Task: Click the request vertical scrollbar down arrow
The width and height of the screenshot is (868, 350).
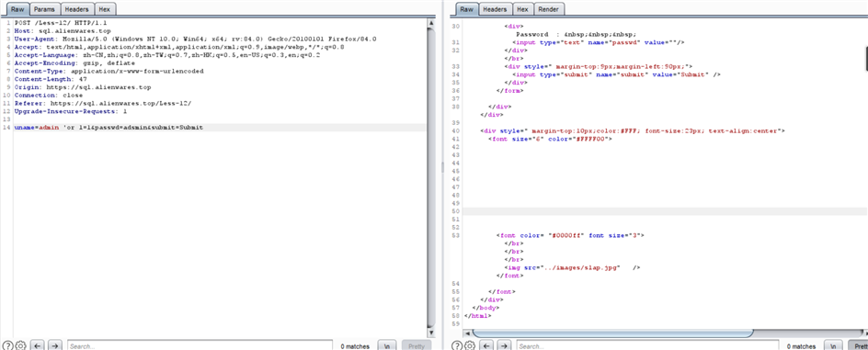Action: click(x=430, y=333)
